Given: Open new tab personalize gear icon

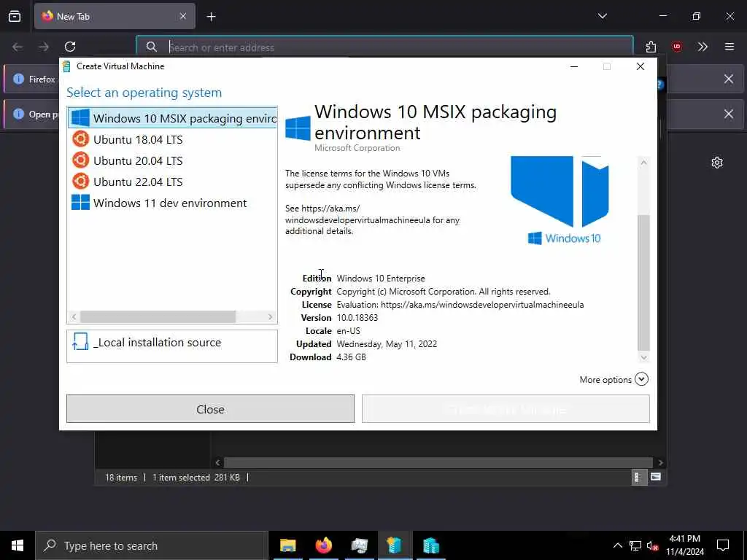Looking at the screenshot, I should tap(717, 163).
